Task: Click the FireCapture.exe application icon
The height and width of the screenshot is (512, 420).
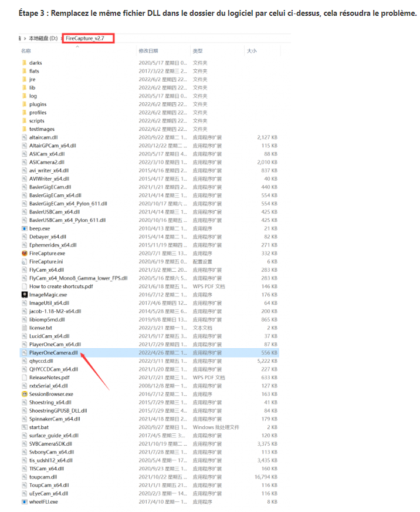Action: point(25,254)
